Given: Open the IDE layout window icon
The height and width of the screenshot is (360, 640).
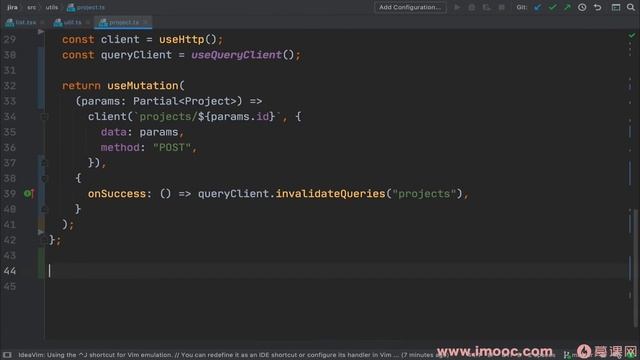Looking at the screenshot, I should [616, 7].
